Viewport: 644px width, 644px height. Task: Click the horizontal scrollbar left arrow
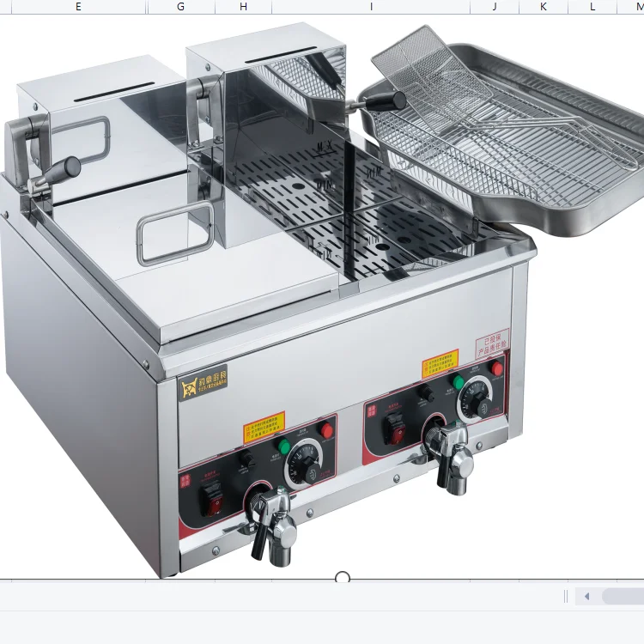pyautogui.click(x=587, y=597)
